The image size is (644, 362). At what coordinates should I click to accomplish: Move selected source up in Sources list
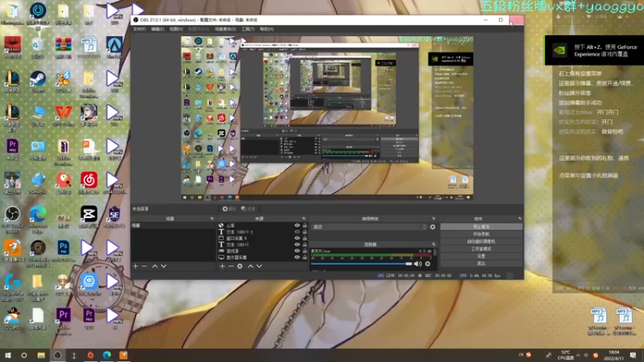click(250, 266)
